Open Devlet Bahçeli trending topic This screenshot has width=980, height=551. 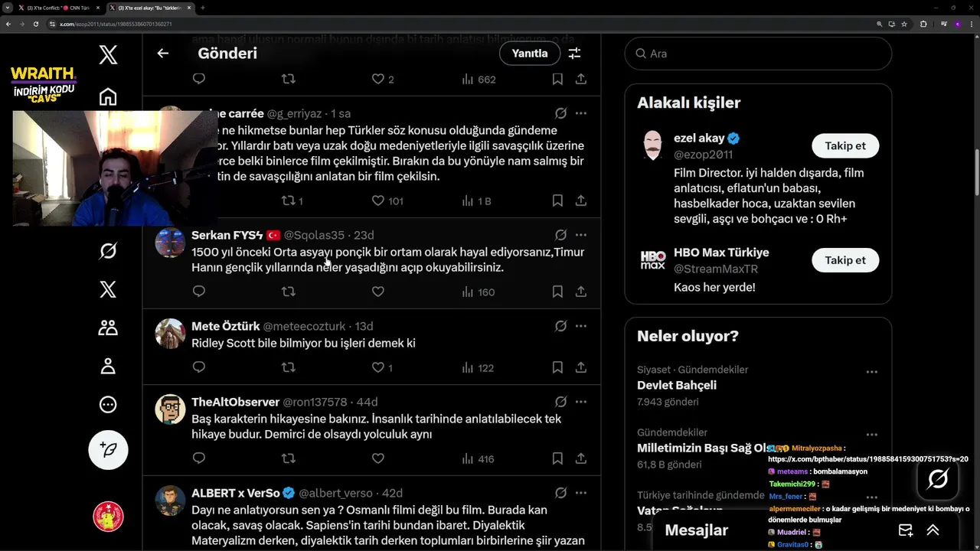(x=677, y=385)
